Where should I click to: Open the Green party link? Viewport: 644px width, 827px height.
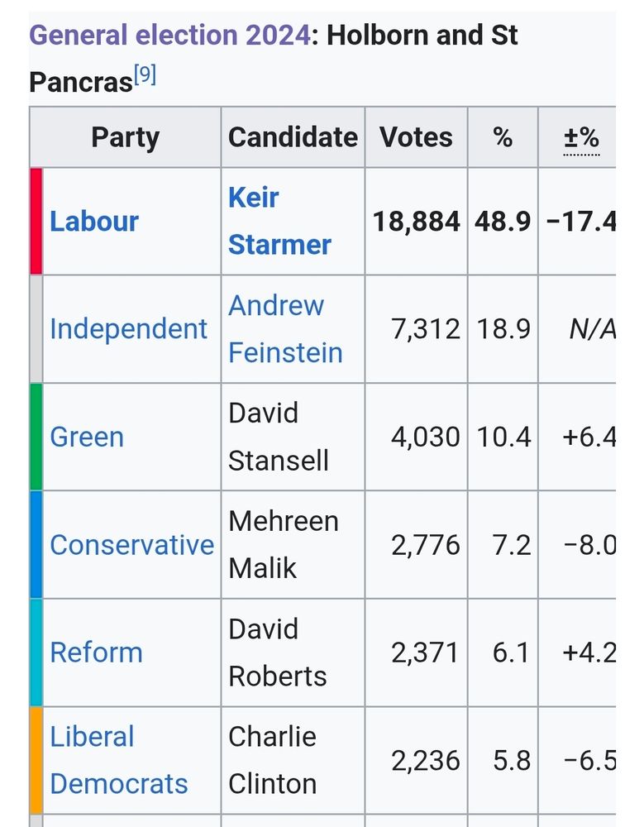tap(87, 437)
